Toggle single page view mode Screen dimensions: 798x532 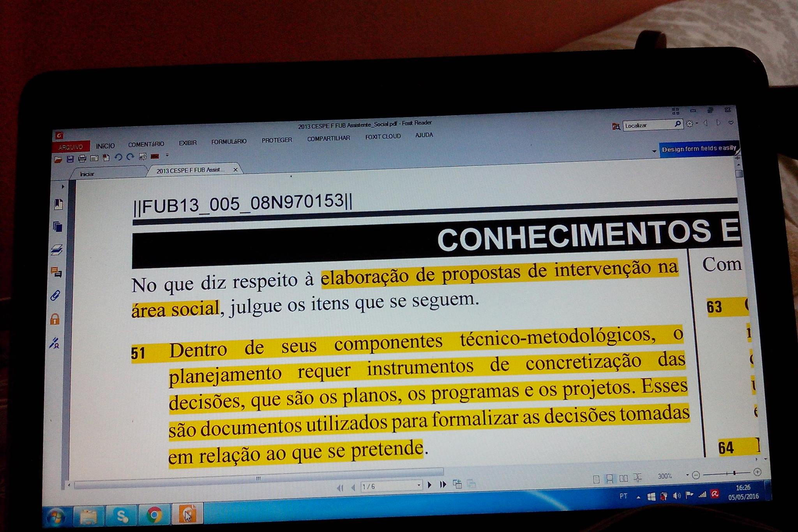(596, 479)
